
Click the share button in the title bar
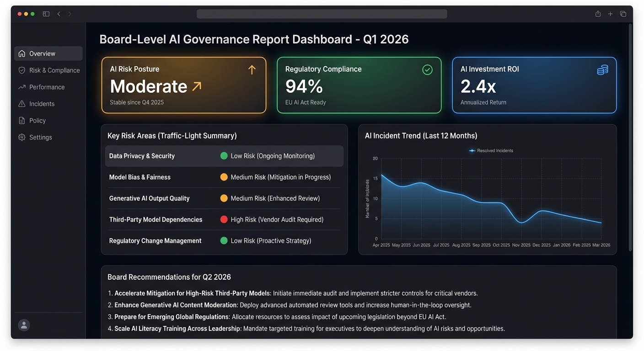coord(597,14)
